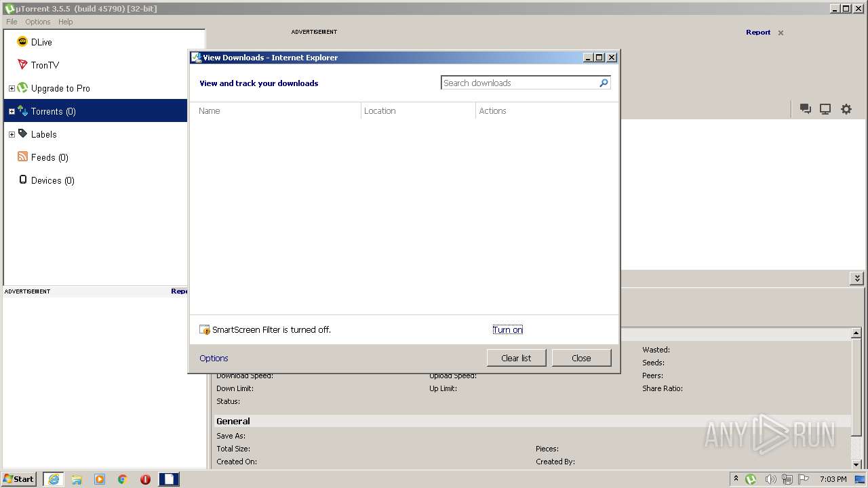868x488 pixels.
Task: Select the blank document taskbar item
Action: click(168, 479)
